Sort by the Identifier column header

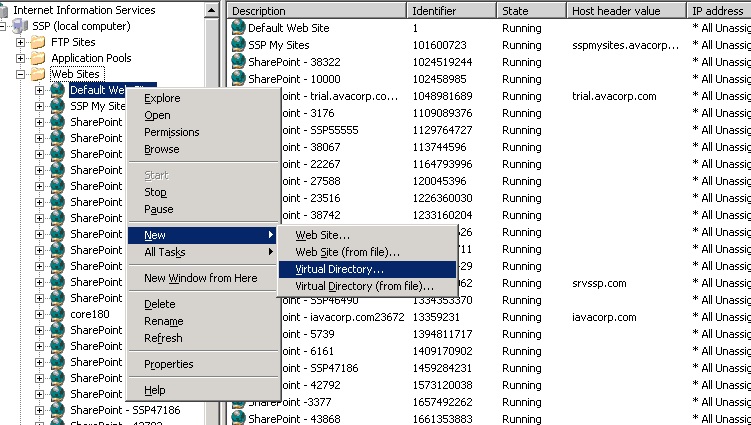click(452, 11)
